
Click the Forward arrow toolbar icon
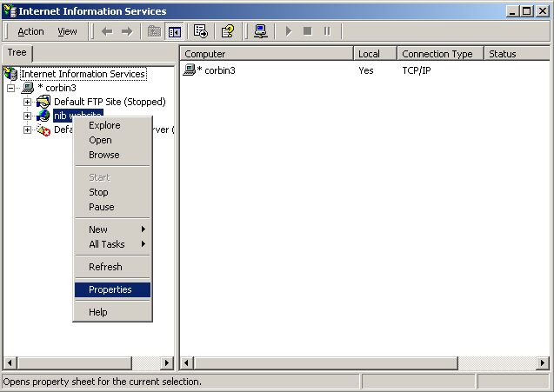pyautogui.click(x=127, y=32)
